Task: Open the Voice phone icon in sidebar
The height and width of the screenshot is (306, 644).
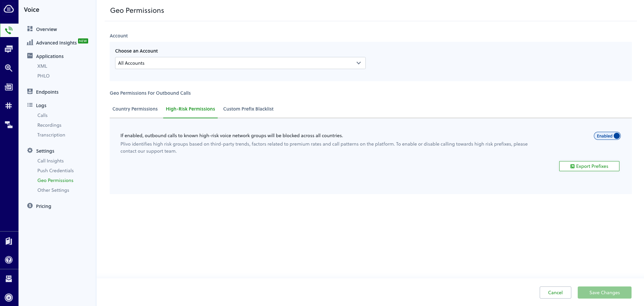Action: coord(9,30)
